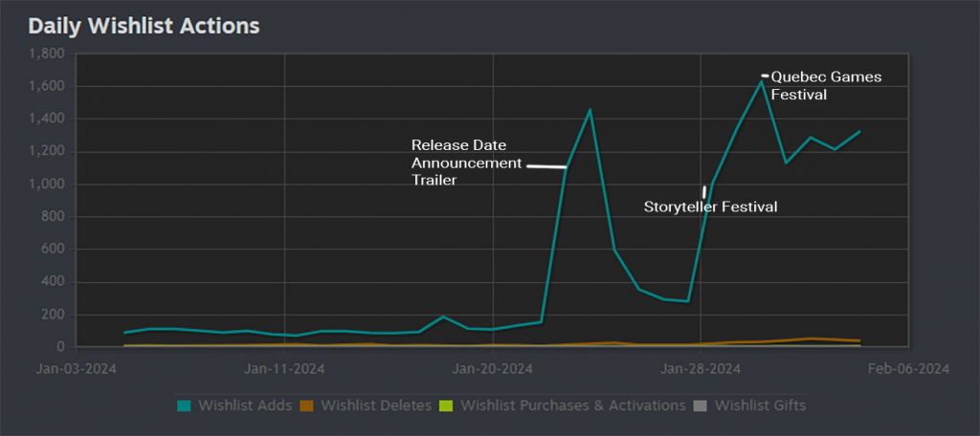980x436 pixels.
Task: Toggle the Wishlist Purchases & Activations label
Action: click(x=572, y=405)
